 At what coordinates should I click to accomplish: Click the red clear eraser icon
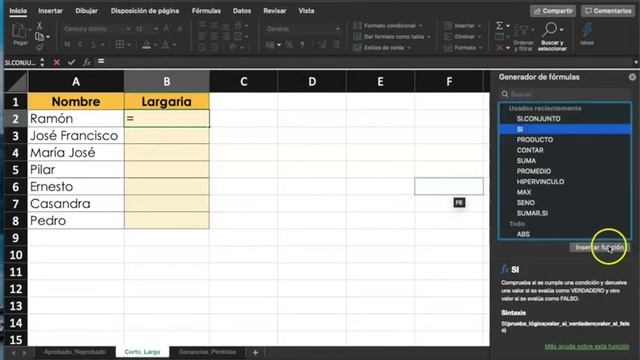pyautogui.click(x=500, y=48)
